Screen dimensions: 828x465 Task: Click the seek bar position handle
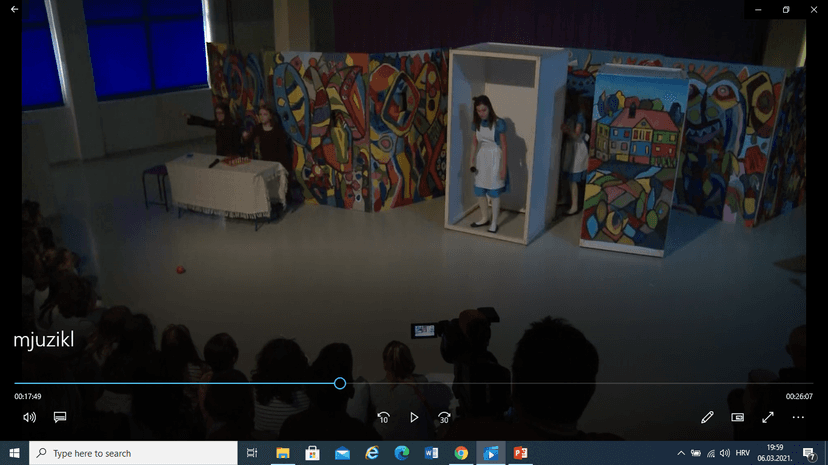click(340, 383)
